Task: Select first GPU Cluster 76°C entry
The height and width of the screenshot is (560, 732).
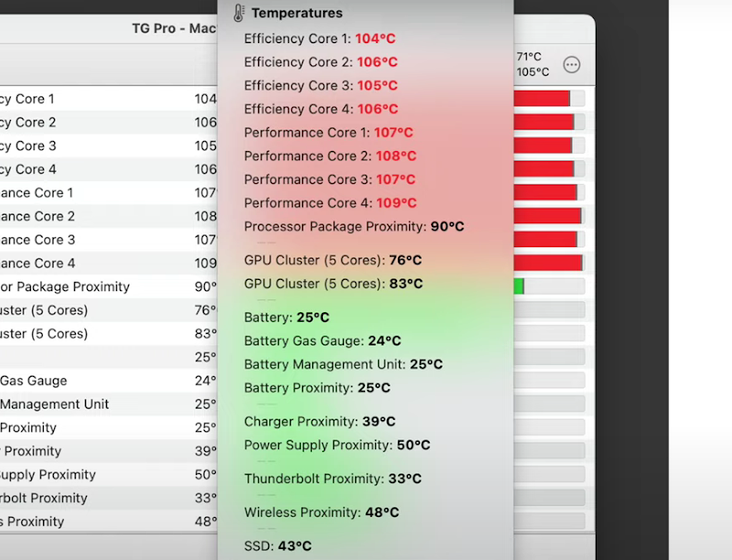Action: [x=332, y=261]
